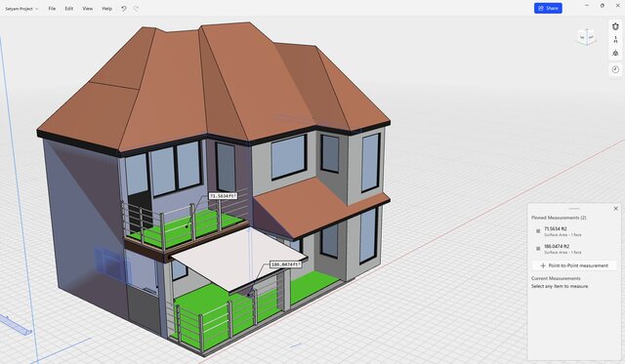Click the Undo arrow icon

[124, 9]
